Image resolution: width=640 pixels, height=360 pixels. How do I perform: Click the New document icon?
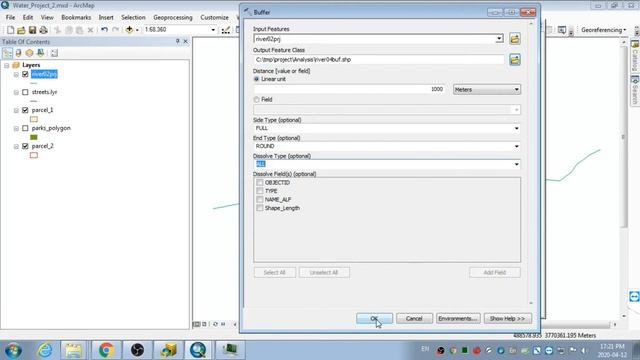pyautogui.click(x=11, y=30)
